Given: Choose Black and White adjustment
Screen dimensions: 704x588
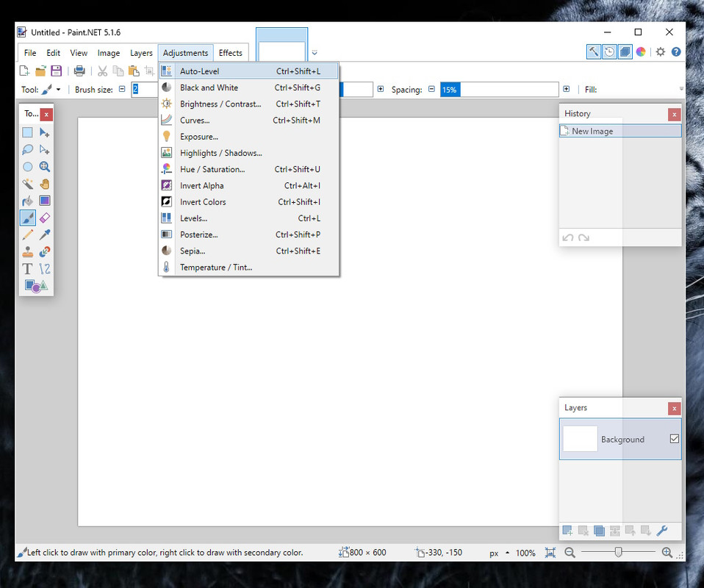Looking at the screenshot, I should coord(248,87).
